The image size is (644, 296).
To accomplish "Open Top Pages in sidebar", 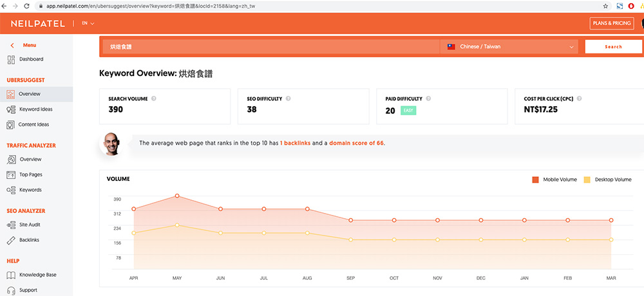I will (31, 174).
